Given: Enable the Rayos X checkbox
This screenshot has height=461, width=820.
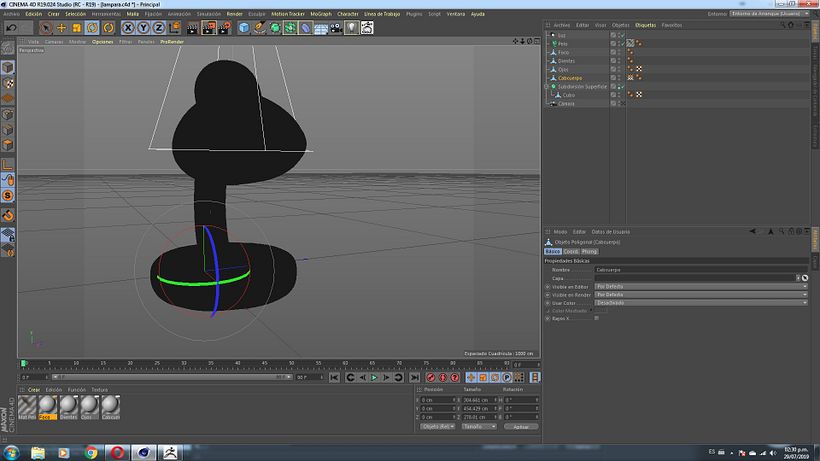Looking at the screenshot, I should 596,318.
